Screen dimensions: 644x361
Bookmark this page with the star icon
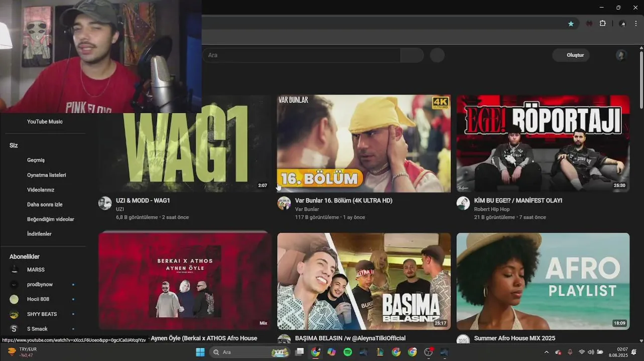(x=571, y=24)
